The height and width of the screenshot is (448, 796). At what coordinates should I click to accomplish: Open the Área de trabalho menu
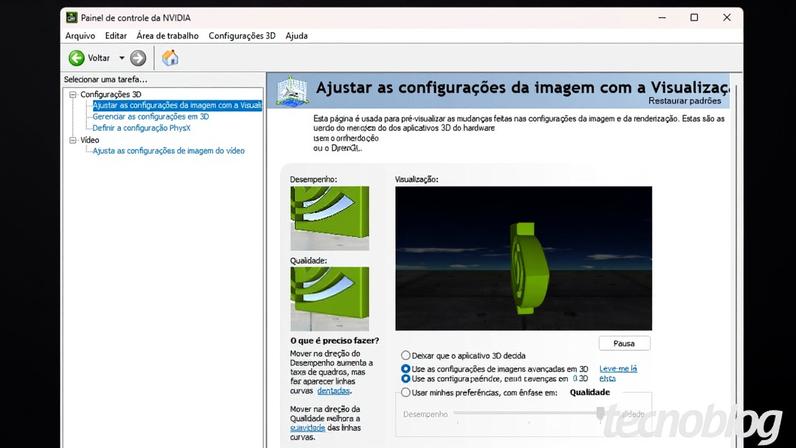point(168,36)
